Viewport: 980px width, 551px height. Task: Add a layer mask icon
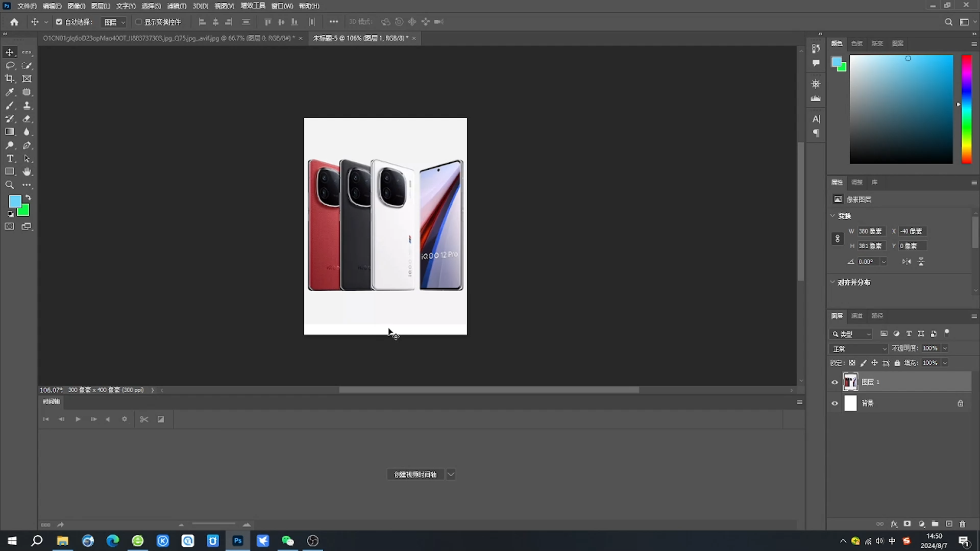(907, 524)
